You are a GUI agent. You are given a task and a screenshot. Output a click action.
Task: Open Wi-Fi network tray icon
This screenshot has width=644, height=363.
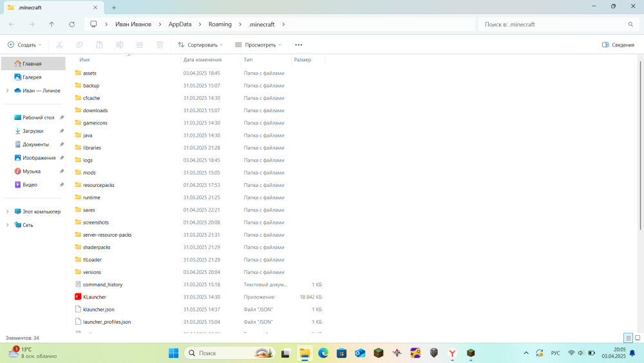point(571,353)
